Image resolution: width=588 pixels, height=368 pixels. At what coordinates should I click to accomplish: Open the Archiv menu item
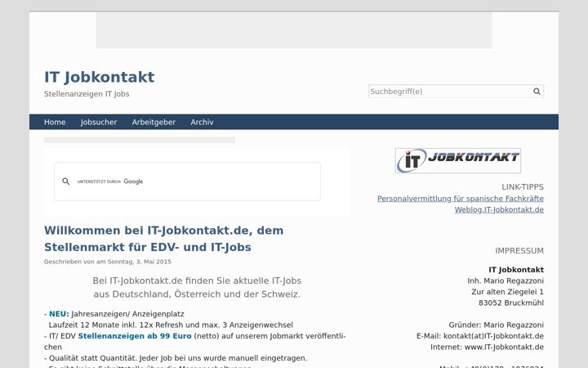coord(203,122)
